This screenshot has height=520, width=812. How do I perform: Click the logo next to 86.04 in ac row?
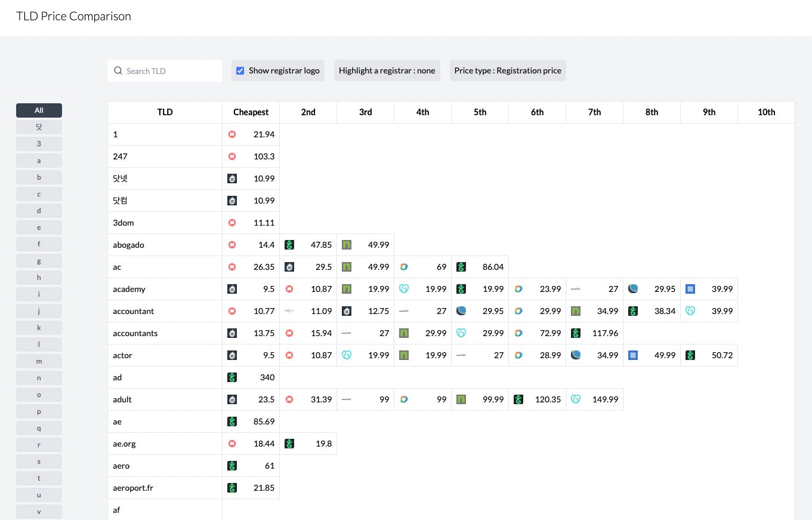[x=461, y=267]
